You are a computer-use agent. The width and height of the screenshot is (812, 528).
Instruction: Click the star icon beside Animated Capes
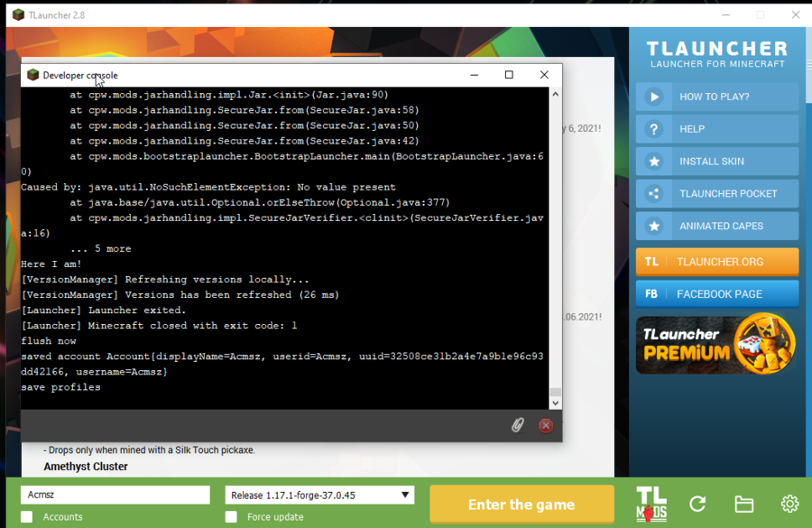pos(654,226)
